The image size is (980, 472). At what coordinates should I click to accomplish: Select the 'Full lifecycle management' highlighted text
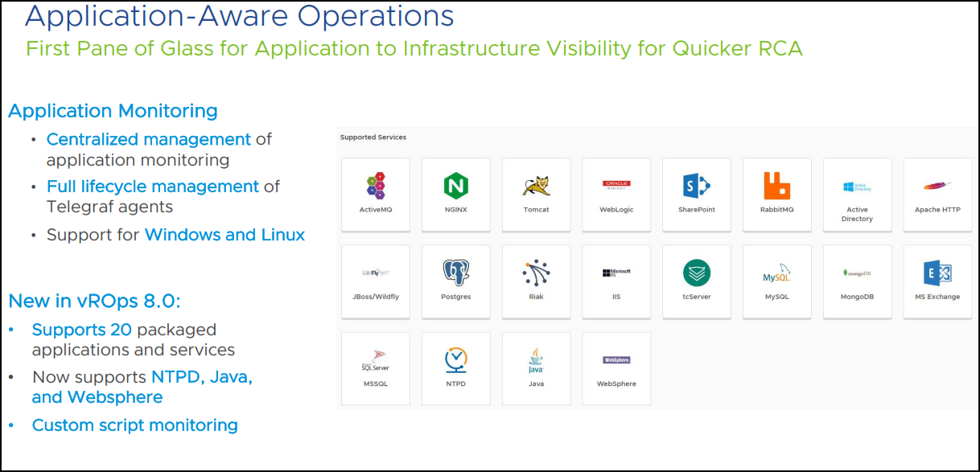153,187
